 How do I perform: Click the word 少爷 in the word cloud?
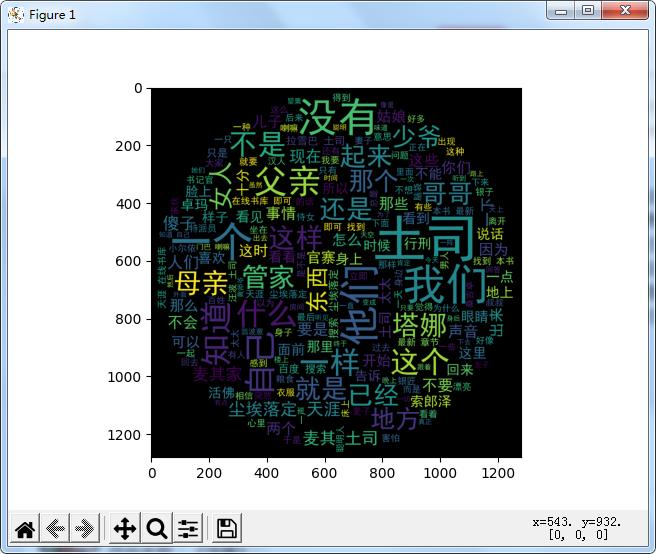pos(417,136)
